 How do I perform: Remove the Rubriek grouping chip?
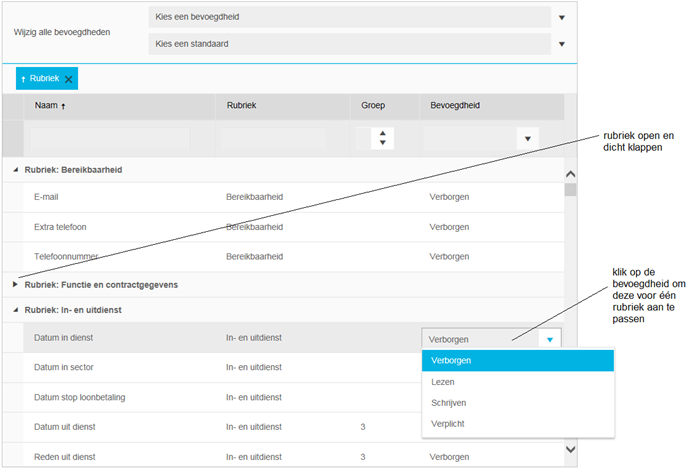point(68,79)
